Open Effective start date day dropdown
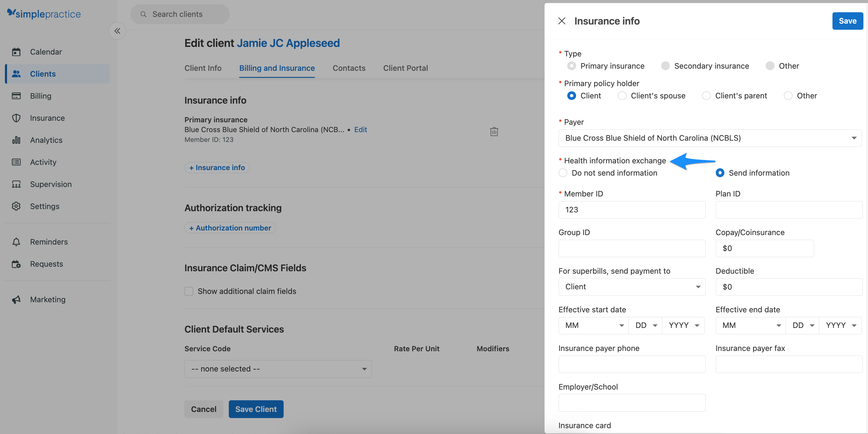 (645, 325)
